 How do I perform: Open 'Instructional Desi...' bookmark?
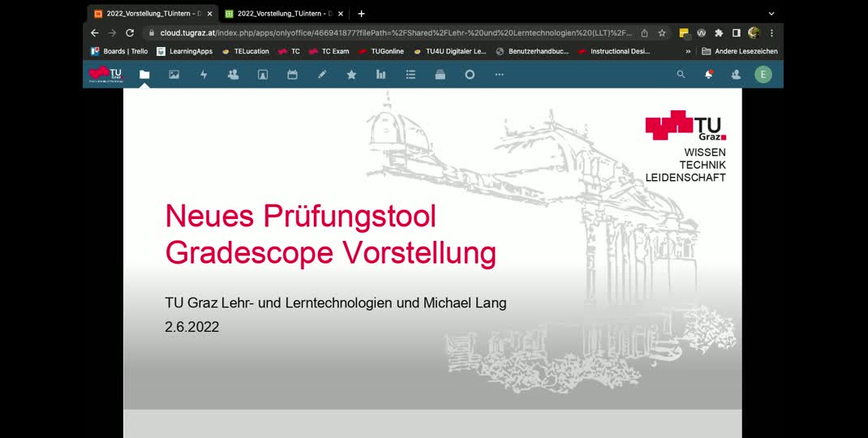[614, 51]
